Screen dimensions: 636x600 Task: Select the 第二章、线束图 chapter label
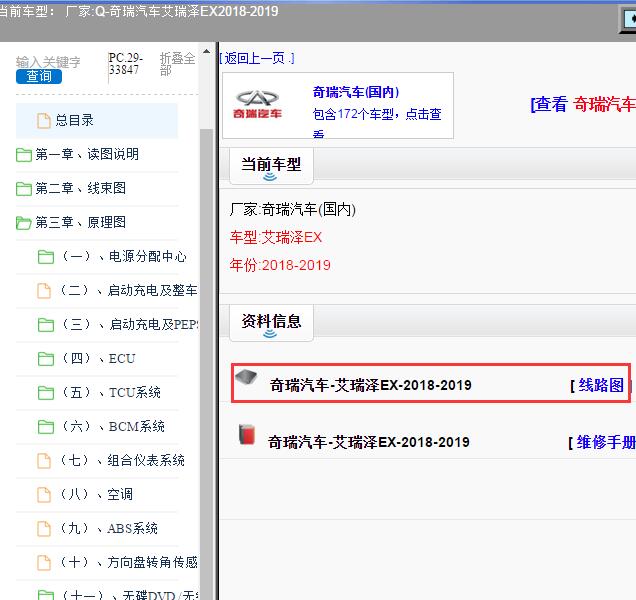coord(81,188)
